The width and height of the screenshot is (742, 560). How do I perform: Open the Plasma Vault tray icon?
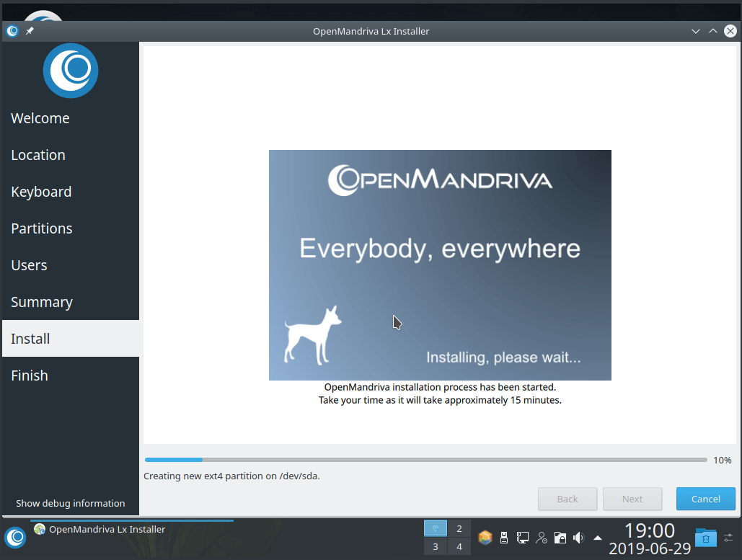pyautogui.click(x=560, y=537)
